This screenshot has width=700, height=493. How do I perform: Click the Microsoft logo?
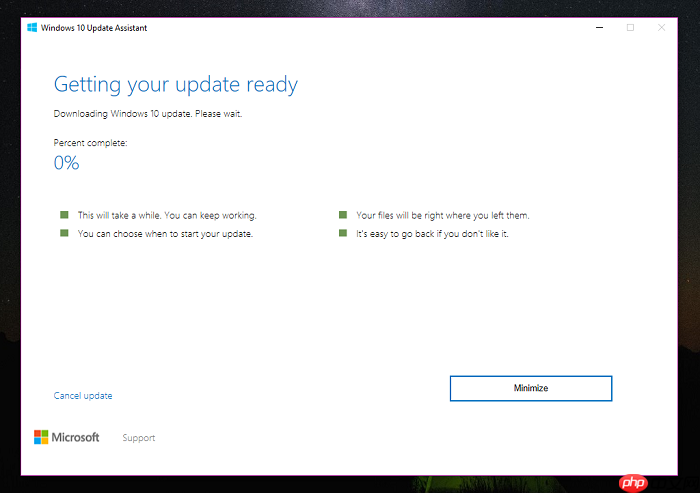click(67, 437)
